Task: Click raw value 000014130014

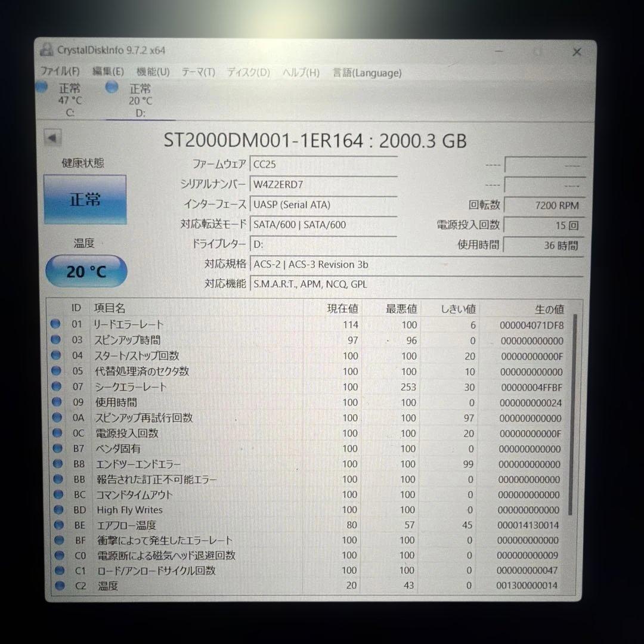Action: (528, 525)
